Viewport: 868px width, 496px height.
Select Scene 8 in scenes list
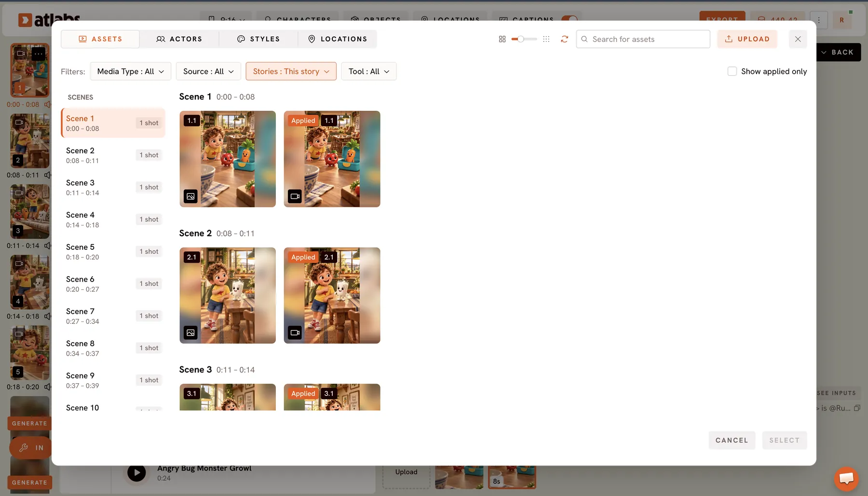(113, 348)
